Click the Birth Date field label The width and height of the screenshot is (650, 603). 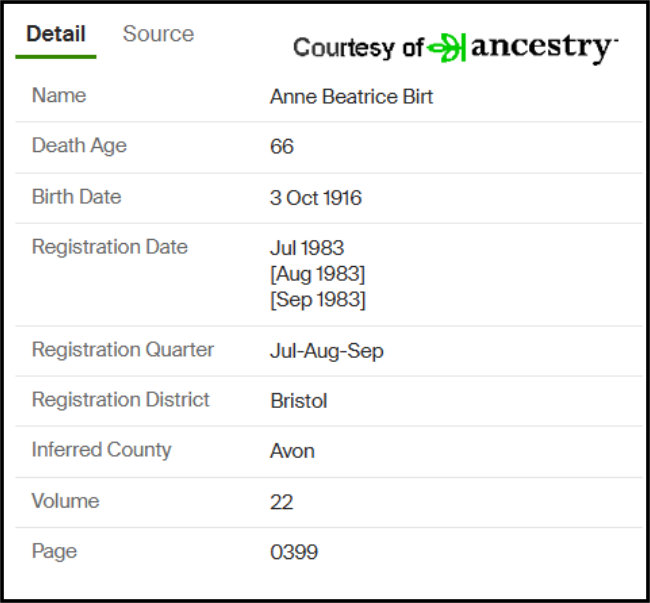click(x=77, y=196)
